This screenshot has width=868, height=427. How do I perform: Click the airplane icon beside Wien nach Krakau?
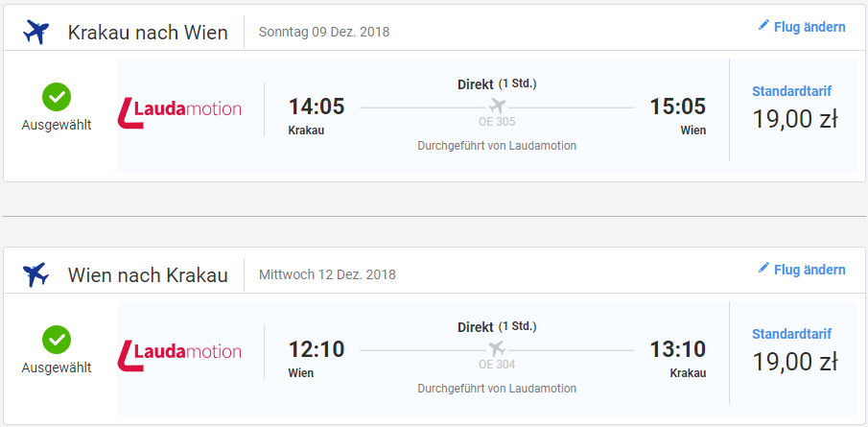click(35, 275)
